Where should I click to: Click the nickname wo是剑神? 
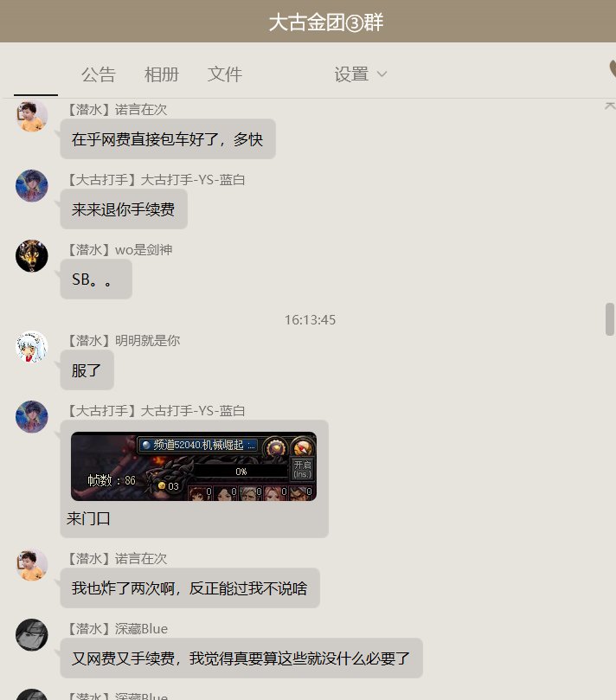tap(144, 250)
